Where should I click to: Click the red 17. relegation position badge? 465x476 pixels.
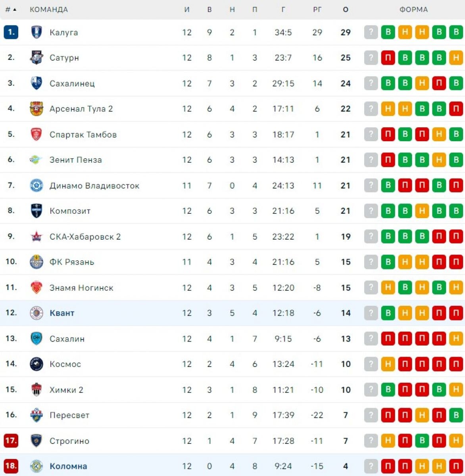click(x=11, y=440)
